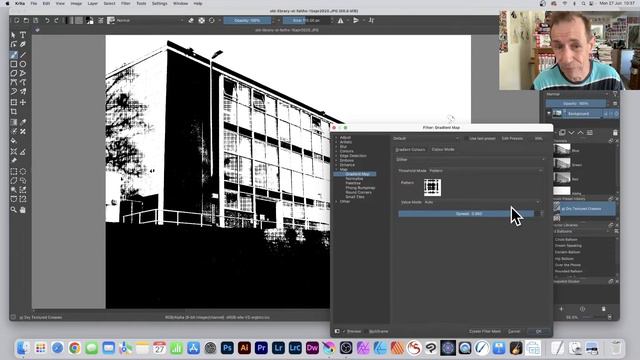This screenshot has width=640, height=360.
Task: Expand the Artistic filter category
Action: click(x=336, y=142)
